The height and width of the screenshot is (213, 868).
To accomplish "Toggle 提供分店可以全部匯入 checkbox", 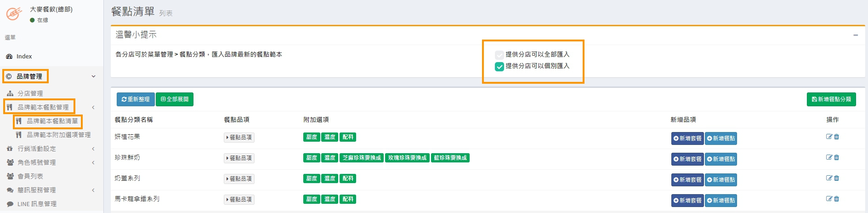I will point(499,55).
